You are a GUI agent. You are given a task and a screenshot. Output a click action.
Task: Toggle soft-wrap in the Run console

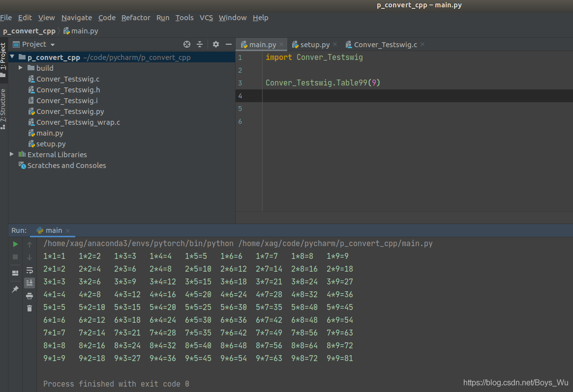click(30, 270)
